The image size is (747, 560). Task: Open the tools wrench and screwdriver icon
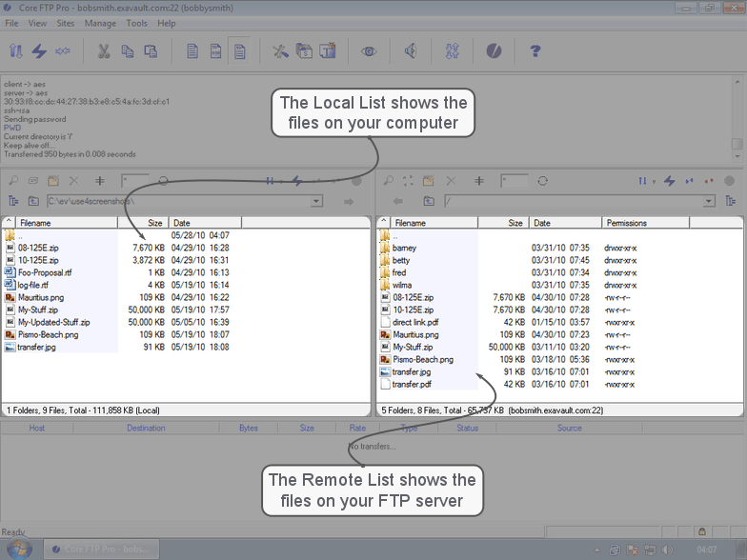coord(280,51)
